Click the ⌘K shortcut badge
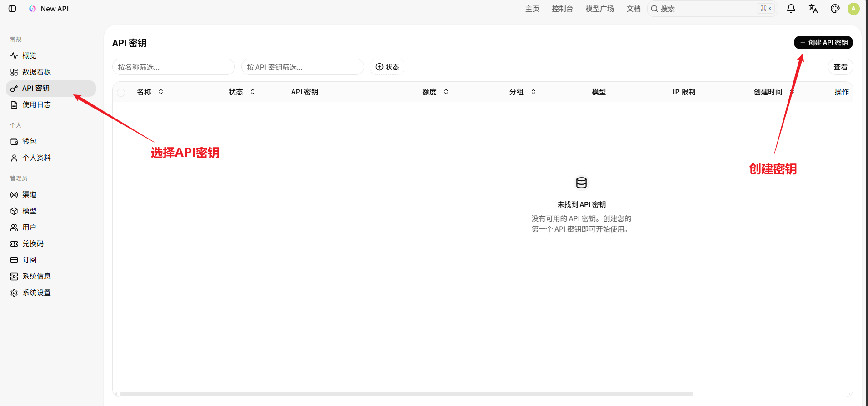The height and width of the screenshot is (406, 868). pyautogui.click(x=766, y=9)
